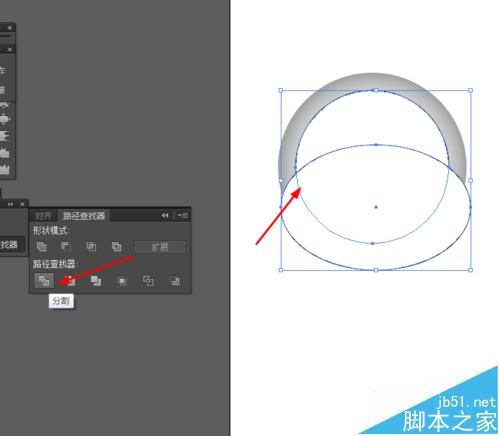This screenshot has width=500, height=436.
Task: Click the gray gradient crescent shape
Action: coord(372,82)
